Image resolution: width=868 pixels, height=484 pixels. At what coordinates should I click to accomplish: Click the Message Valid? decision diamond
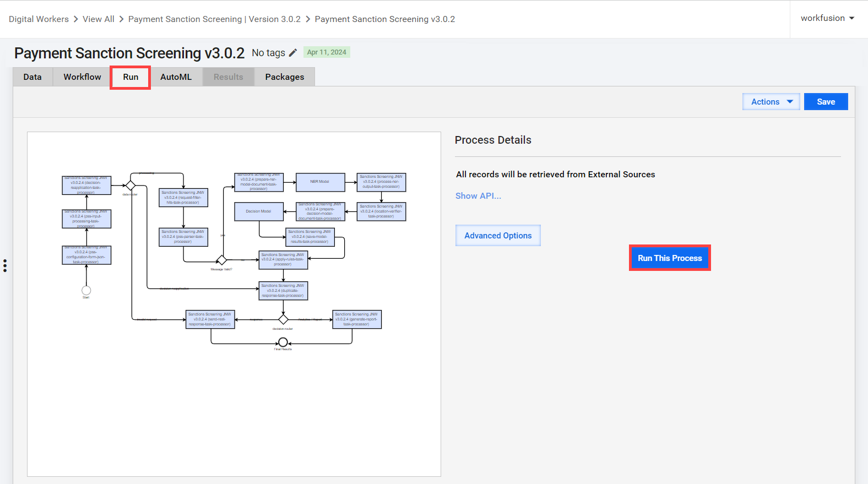coord(221,260)
